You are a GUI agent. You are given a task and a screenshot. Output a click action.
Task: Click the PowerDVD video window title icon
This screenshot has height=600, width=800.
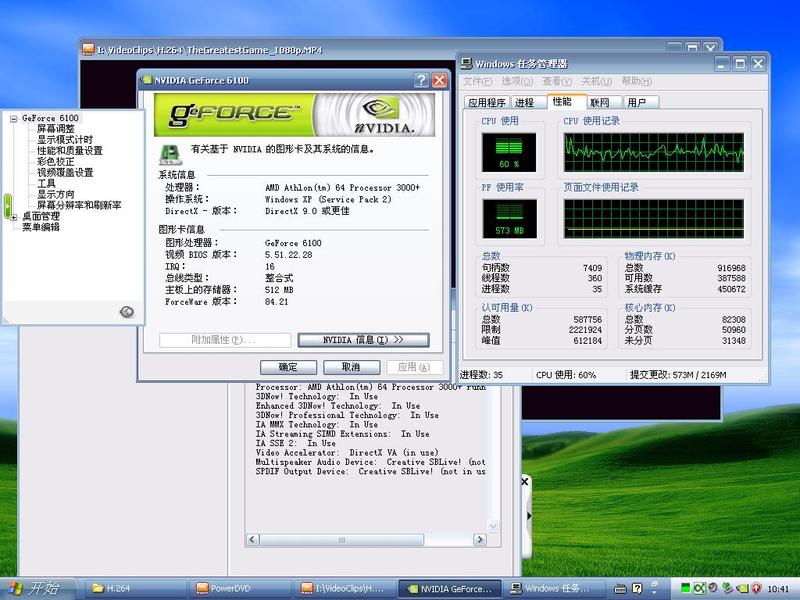coord(89,49)
